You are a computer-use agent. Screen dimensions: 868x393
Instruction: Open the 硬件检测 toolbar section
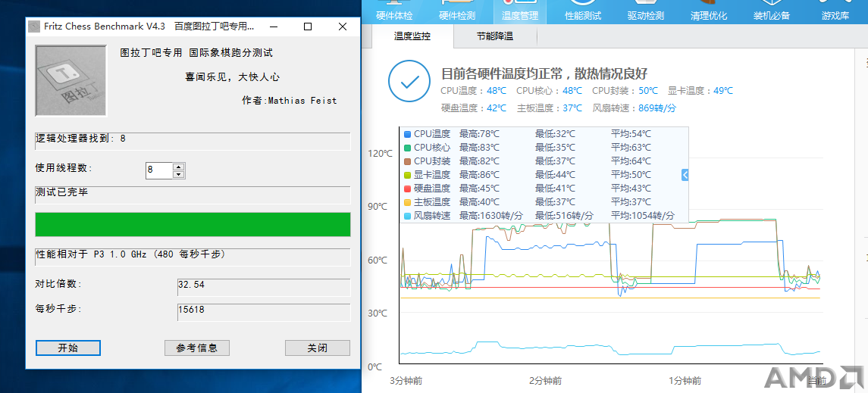(457, 11)
